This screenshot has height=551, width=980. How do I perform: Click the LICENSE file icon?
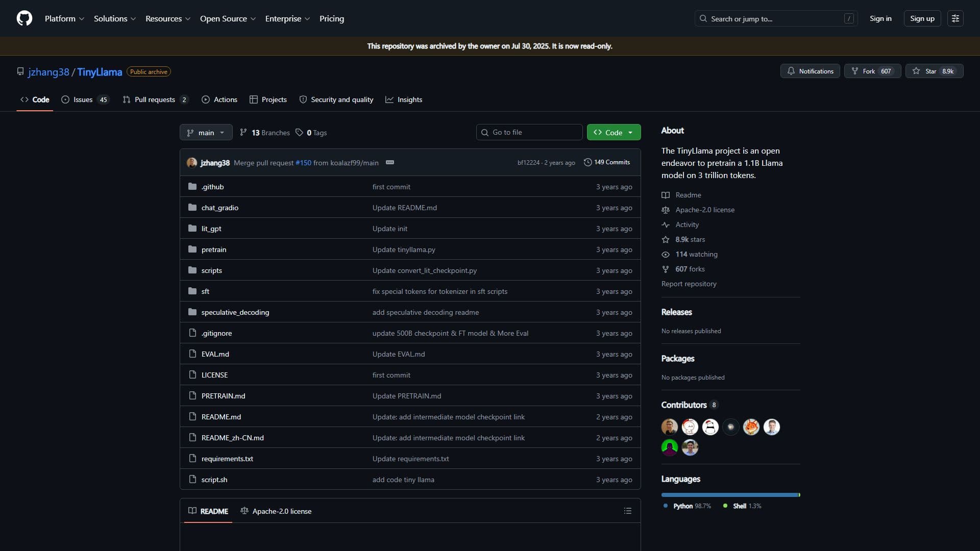[x=192, y=374]
